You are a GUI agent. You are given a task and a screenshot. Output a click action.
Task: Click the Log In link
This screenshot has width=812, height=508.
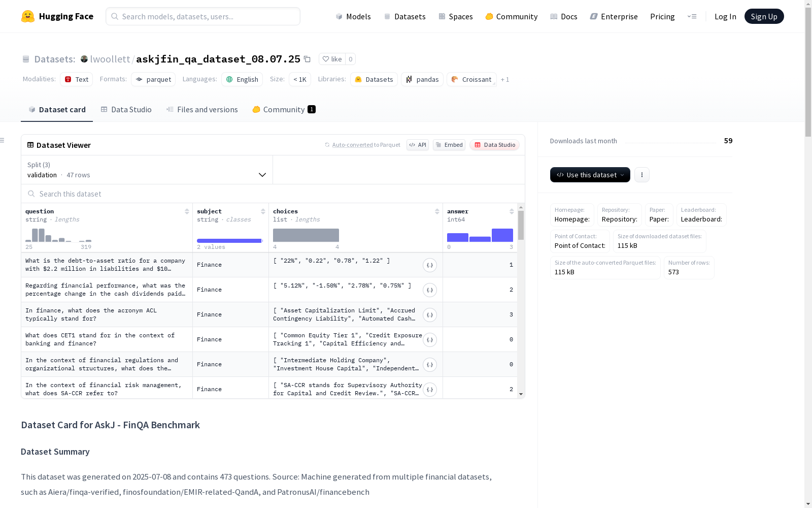pos(725,16)
